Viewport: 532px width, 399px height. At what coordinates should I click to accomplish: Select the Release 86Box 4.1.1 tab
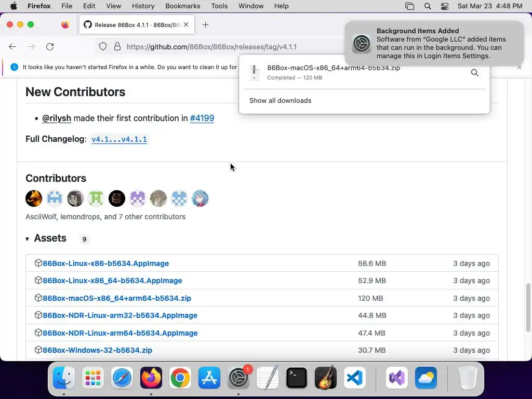pyautogui.click(x=137, y=24)
